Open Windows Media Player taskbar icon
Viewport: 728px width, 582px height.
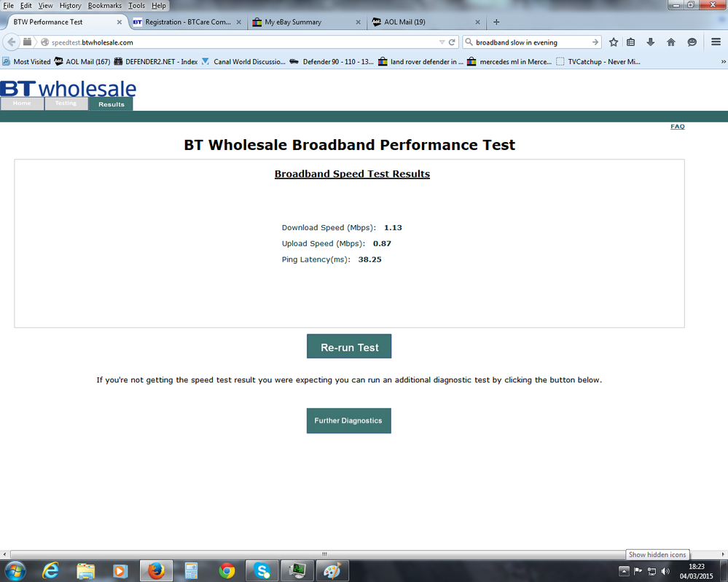120,571
